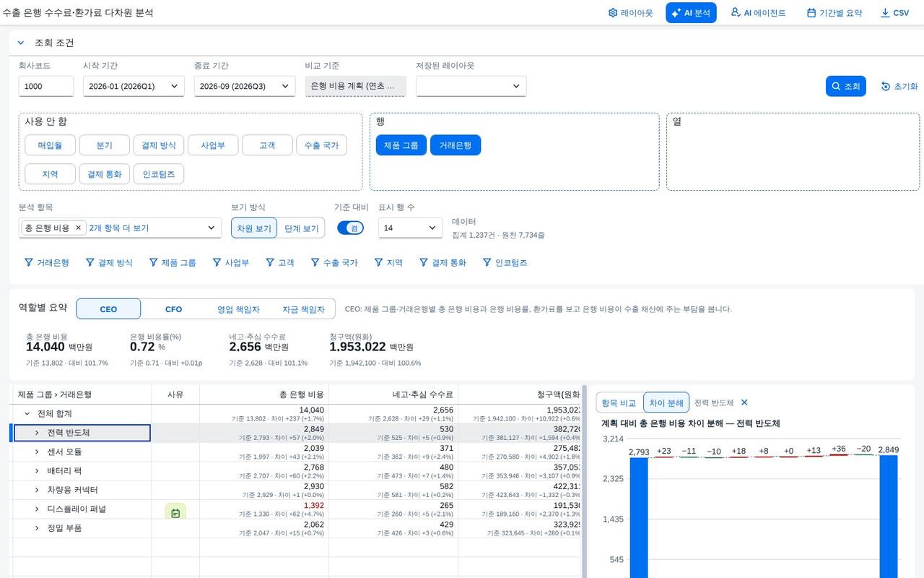Select the CFO role tab
Screen dimensions: 924x578
(x=173, y=309)
